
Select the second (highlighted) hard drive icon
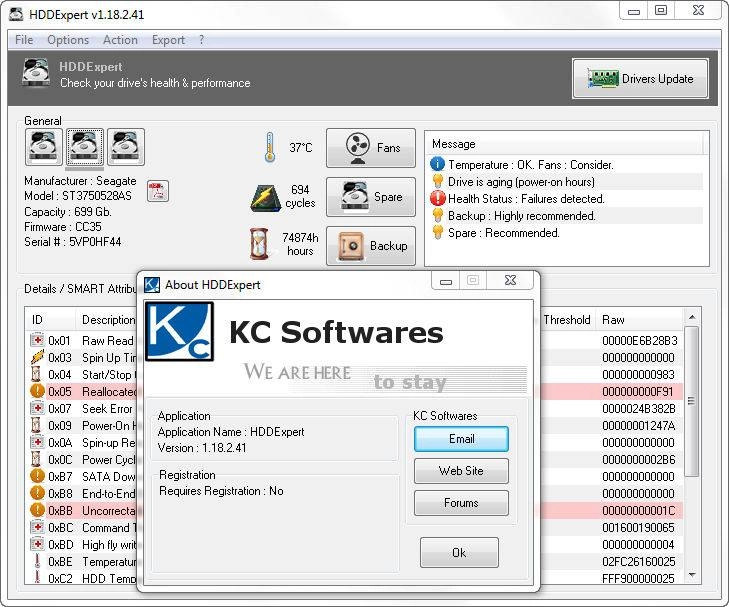click(85, 147)
